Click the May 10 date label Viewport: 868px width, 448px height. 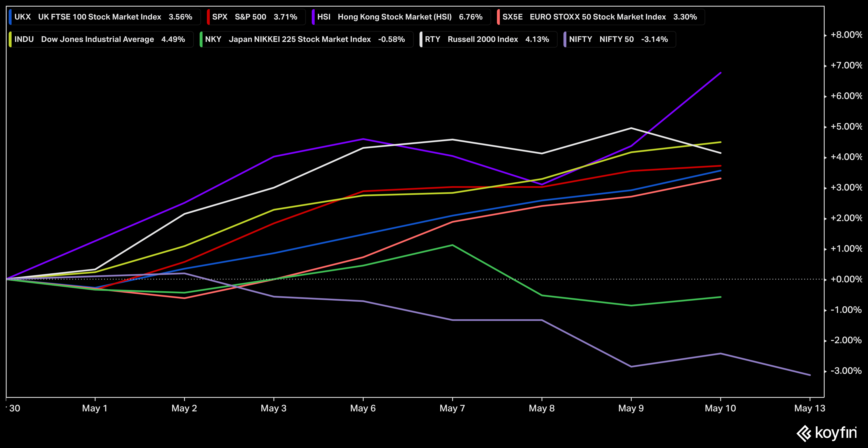pyautogui.click(x=720, y=408)
